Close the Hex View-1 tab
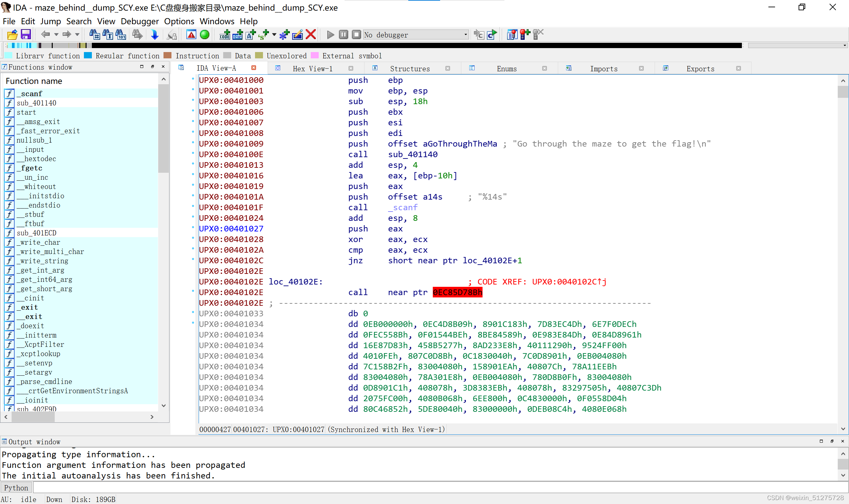Image resolution: width=849 pixels, height=504 pixels. tap(351, 68)
